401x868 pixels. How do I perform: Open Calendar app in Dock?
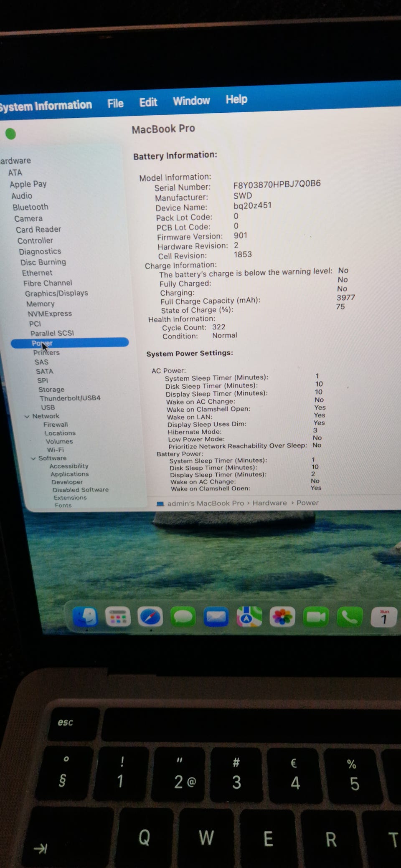click(x=383, y=617)
